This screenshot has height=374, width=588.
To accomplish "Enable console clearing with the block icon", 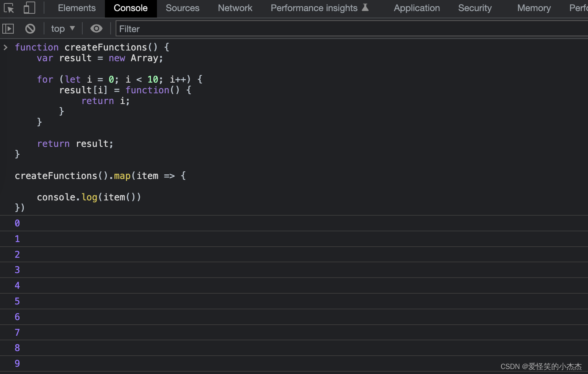I will 30,28.
